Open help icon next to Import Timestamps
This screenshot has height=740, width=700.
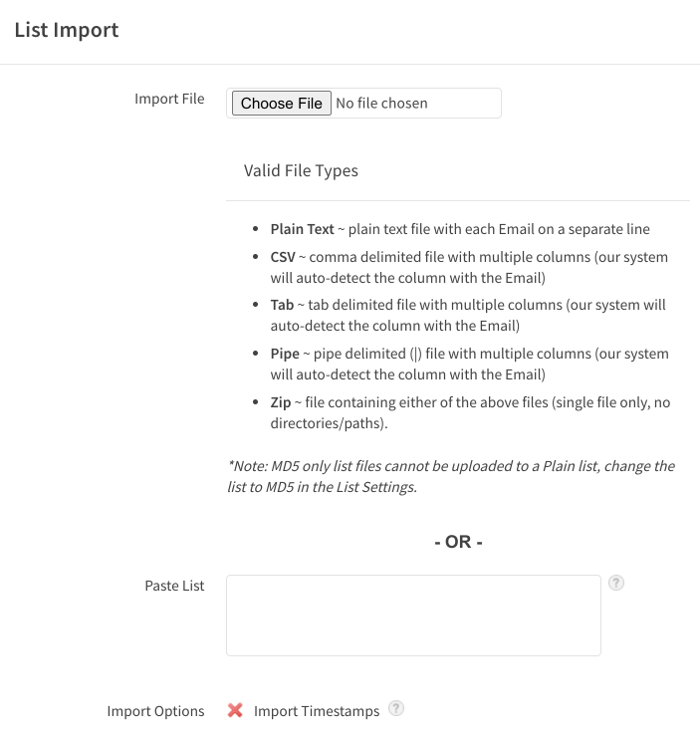[x=396, y=708]
